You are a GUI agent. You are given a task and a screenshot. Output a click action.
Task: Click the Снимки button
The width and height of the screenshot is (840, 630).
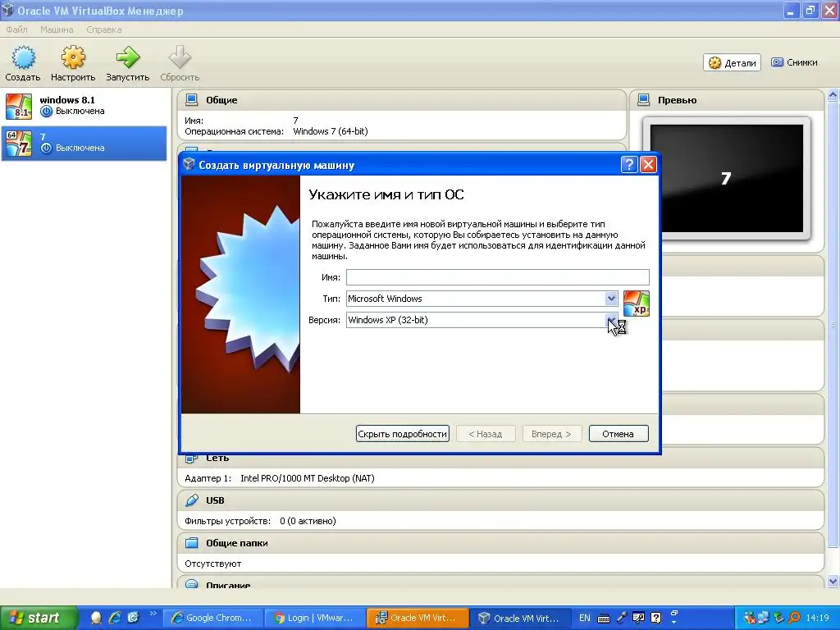click(794, 62)
